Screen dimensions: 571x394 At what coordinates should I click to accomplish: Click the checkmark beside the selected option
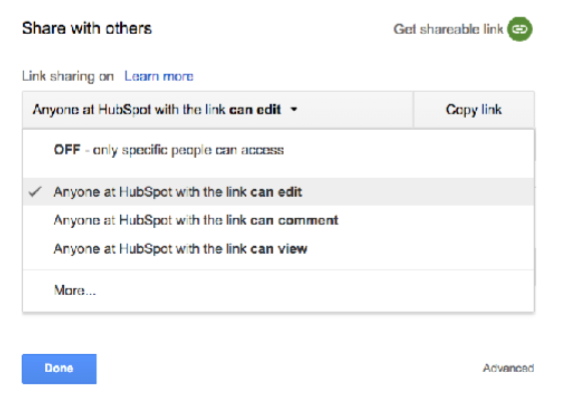[x=35, y=192]
